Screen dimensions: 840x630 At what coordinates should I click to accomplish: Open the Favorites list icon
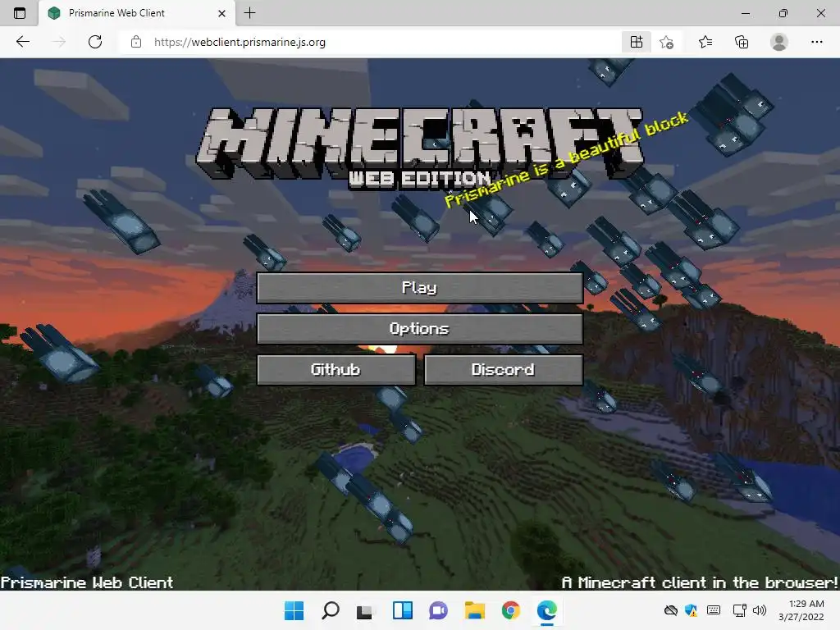tap(705, 42)
